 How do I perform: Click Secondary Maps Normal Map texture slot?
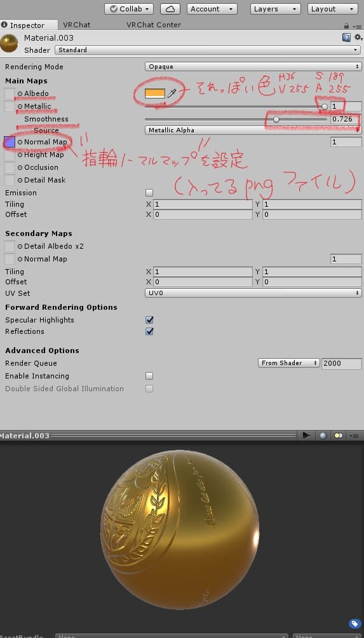click(x=10, y=259)
